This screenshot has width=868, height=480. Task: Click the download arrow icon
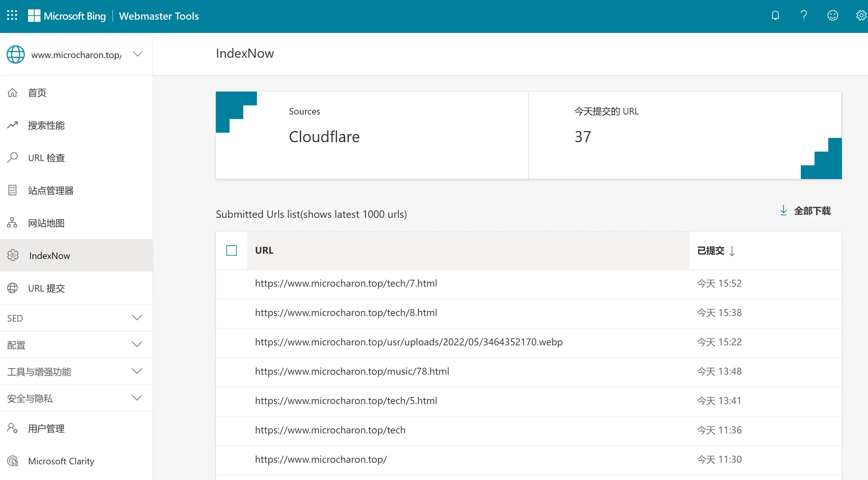click(784, 210)
